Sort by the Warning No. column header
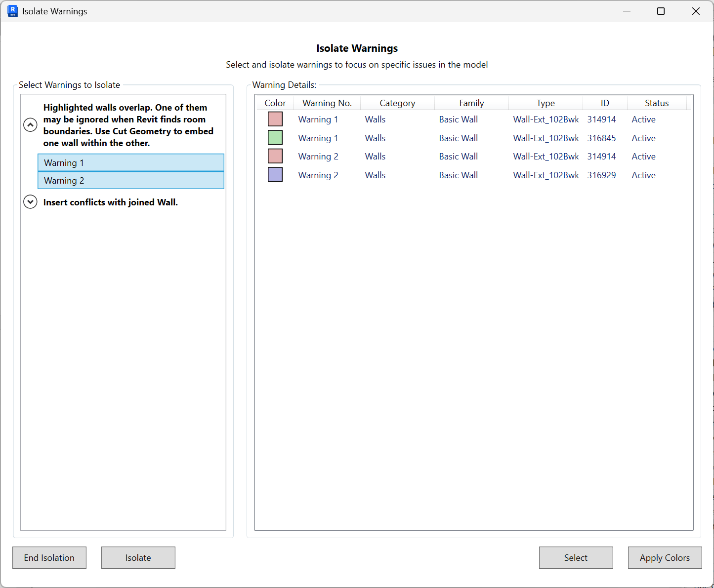The height and width of the screenshot is (588, 714). point(327,103)
